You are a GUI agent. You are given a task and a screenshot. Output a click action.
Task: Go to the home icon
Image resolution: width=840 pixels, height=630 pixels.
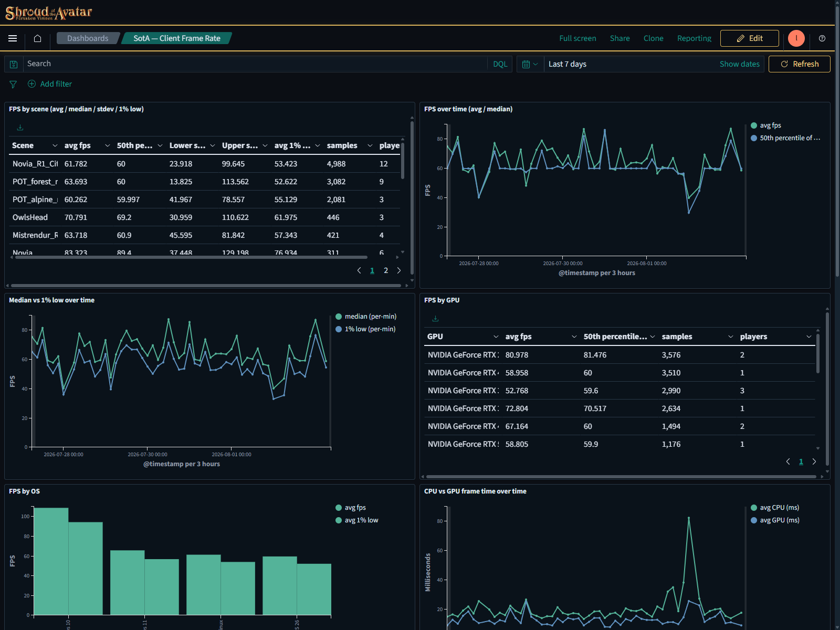[x=37, y=38]
